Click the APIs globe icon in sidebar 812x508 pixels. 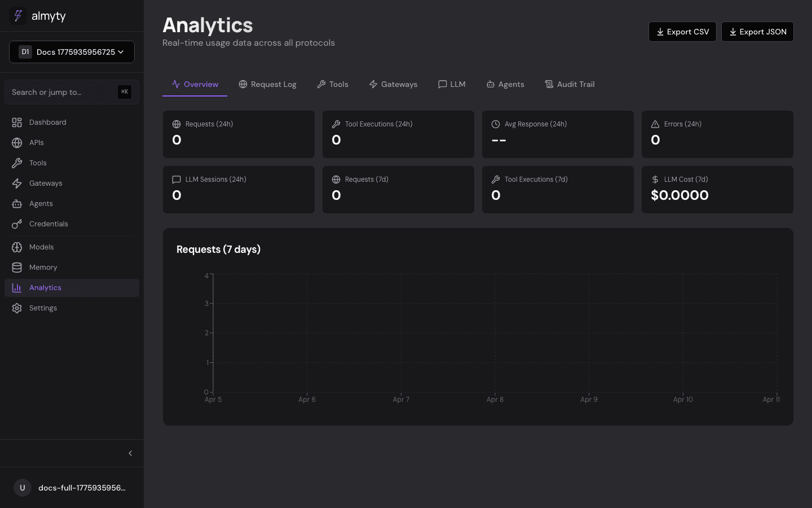17,143
